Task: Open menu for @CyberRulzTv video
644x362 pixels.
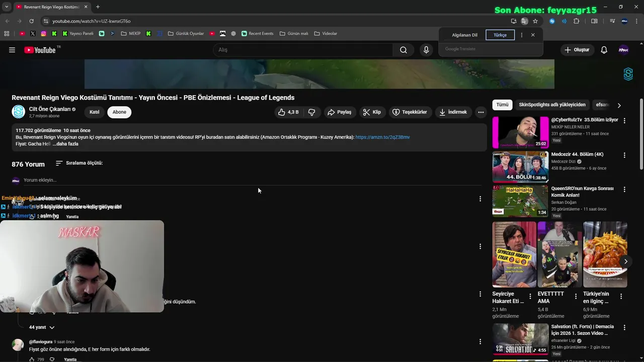Action: pos(624,121)
